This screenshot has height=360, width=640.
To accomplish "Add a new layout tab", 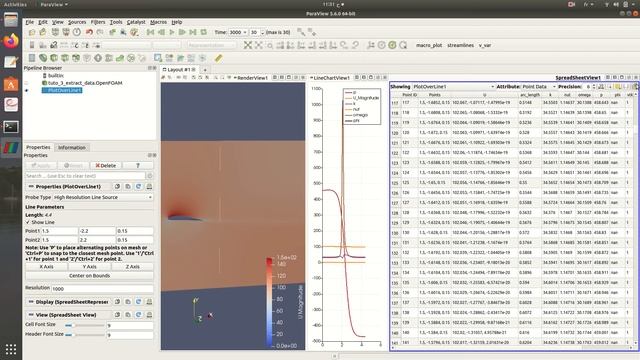I will (x=205, y=70).
